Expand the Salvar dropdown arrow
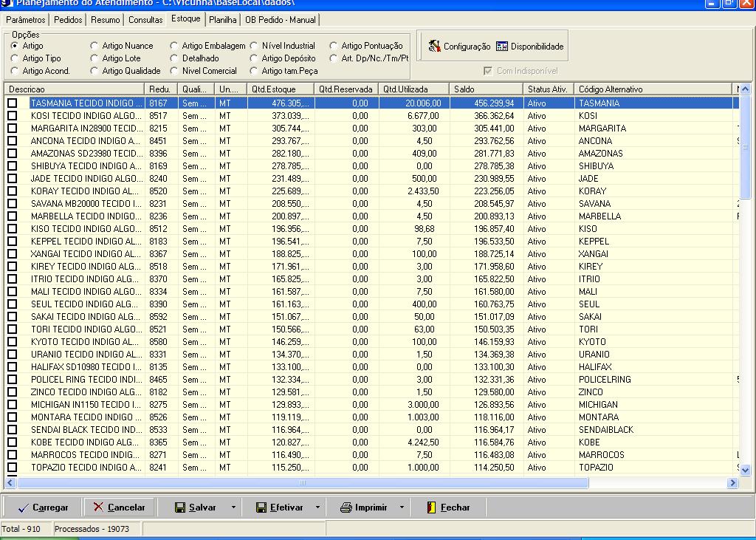756x540 pixels. 233,507
